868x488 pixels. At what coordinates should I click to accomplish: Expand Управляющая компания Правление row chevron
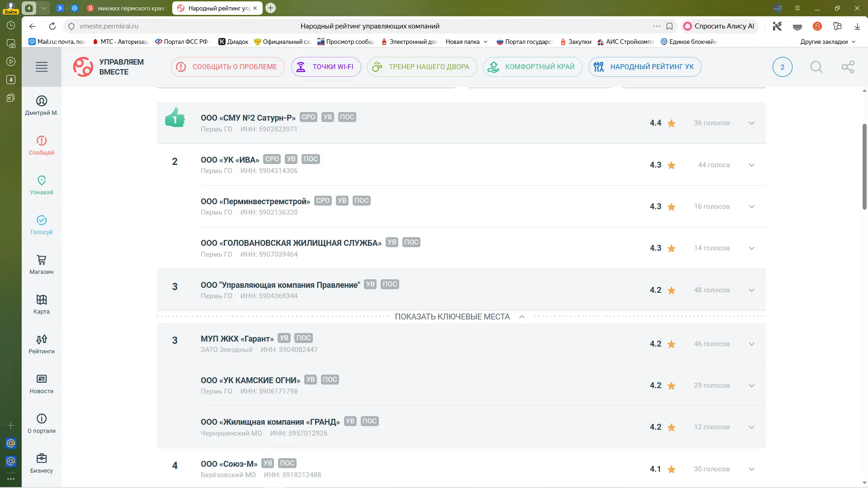click(x=751, y=291)
